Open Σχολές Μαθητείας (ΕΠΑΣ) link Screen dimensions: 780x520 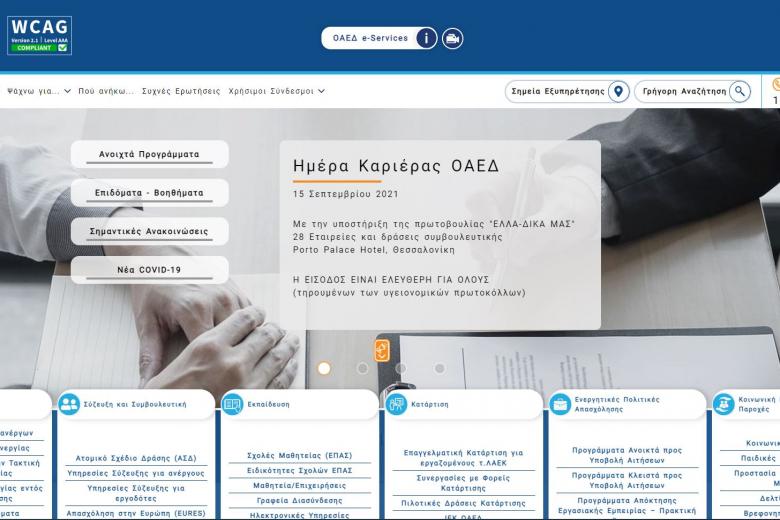point(299,455)
